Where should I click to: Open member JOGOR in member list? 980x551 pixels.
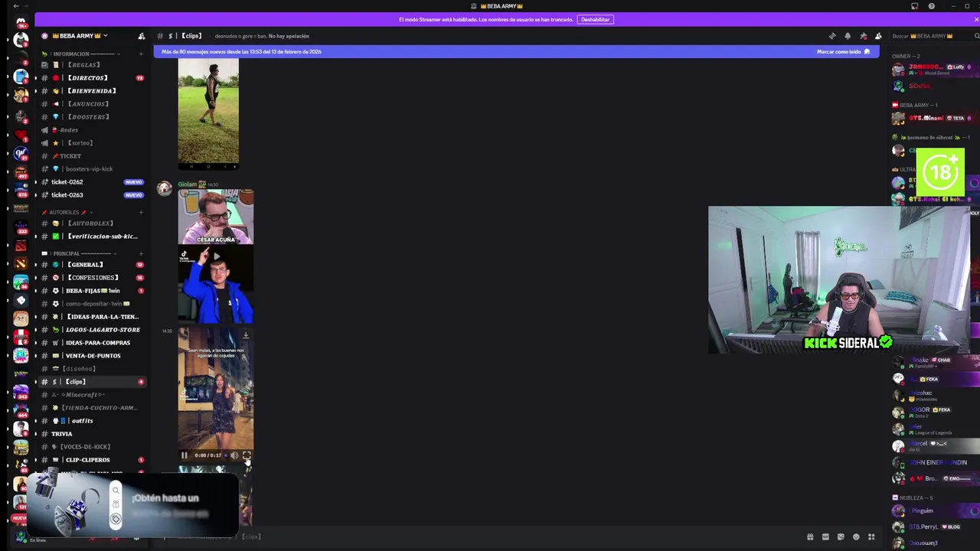tap(934, 412)
